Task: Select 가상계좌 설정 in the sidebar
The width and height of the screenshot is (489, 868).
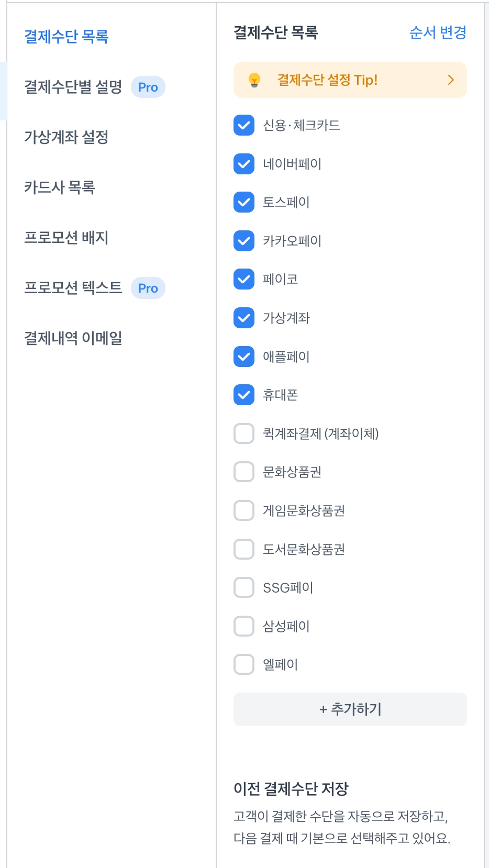Action: [x=66, y=137]
